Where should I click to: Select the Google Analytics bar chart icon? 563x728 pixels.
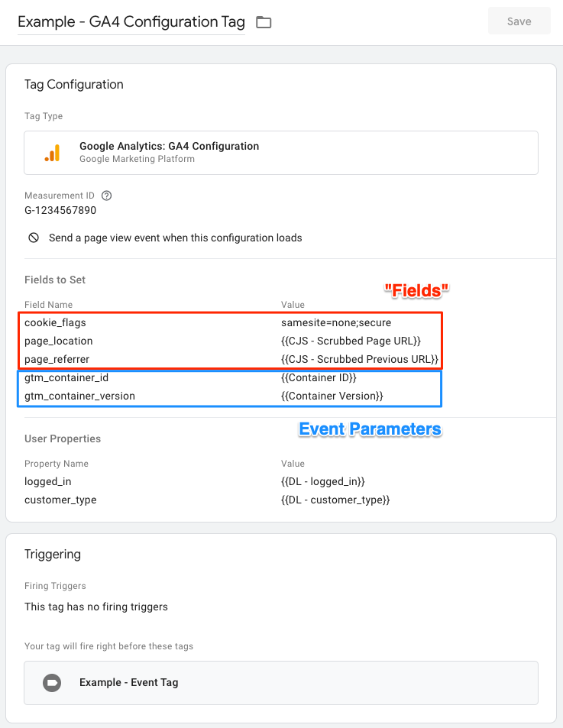(x=53, y=153)
